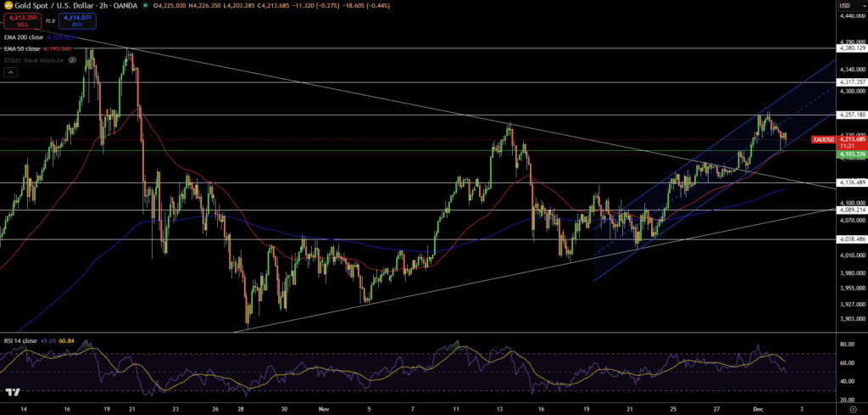Toggle visibility of Elliott Wave Absolute indicator
Image resolution: width=868 pixels, height=415 pixels.
point(72,60)
